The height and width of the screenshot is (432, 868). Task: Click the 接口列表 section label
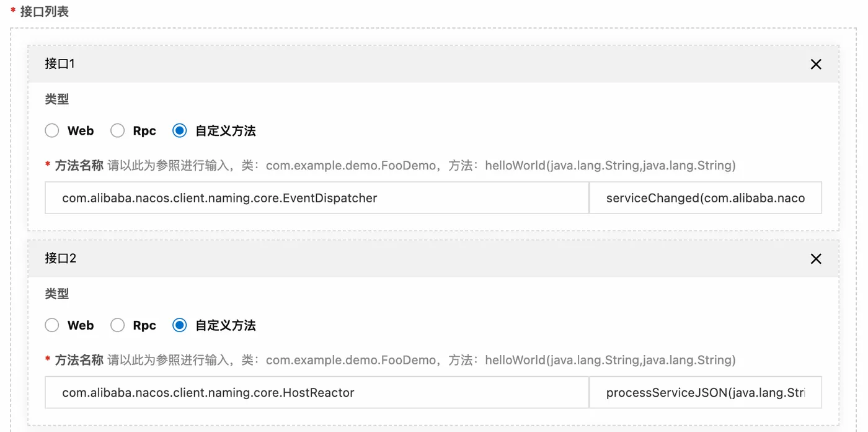(44, 11)
